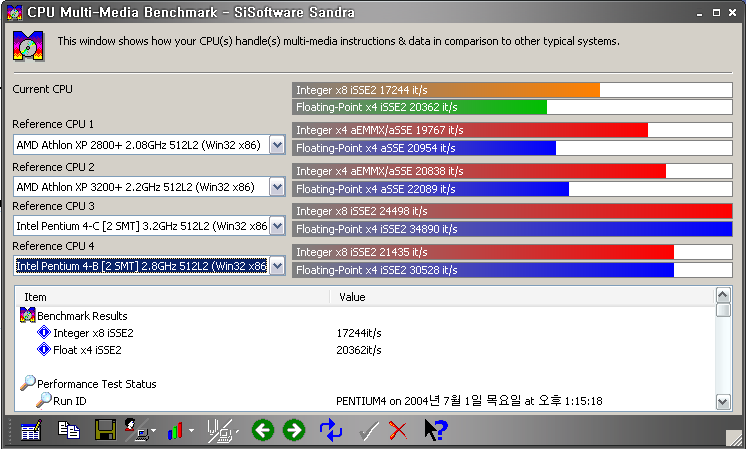The width and height of the screenshot is (746, 449).
Task: Click the Reference CPU 2 label
Action: click(53, 167)
